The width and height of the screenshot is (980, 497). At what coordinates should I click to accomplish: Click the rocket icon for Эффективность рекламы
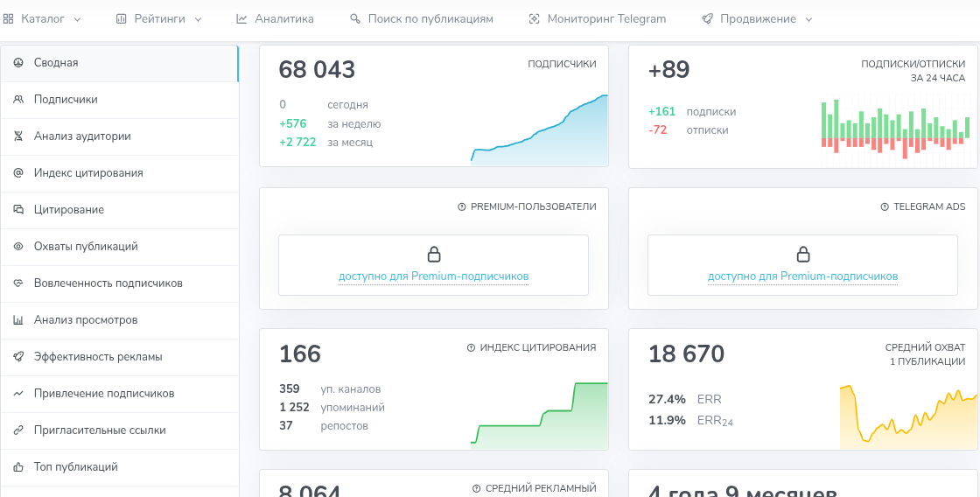(x=17, y=357)
